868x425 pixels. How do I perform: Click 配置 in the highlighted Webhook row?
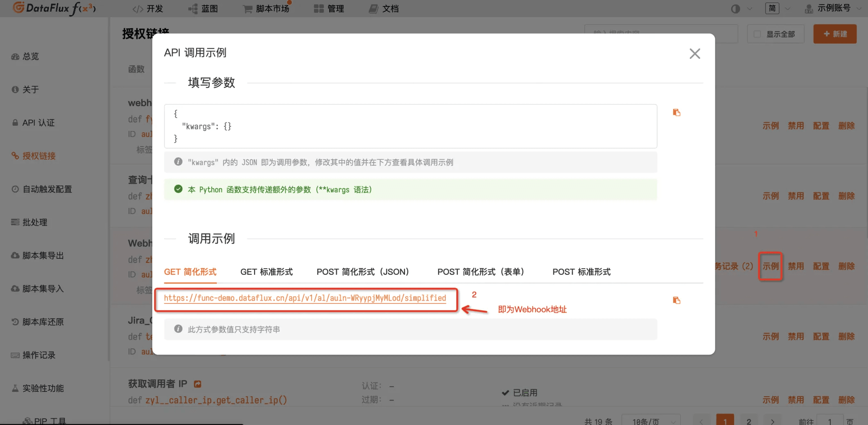(x=821, y=266)
